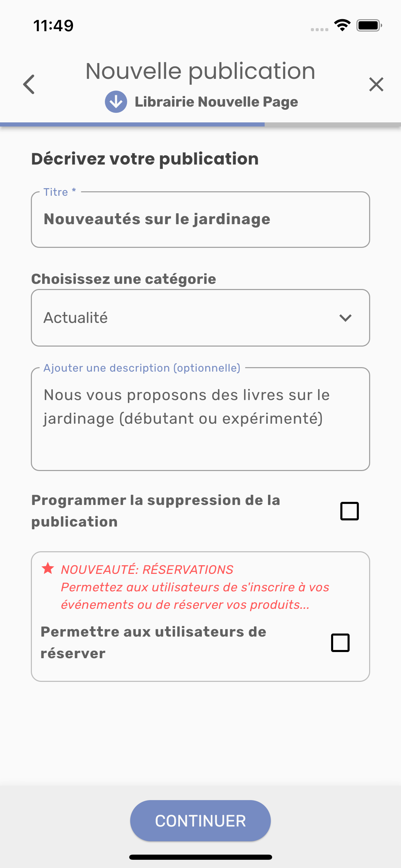Enable Programmer la suppression checkbox
The height and width of the screenshot is (868, 401).
tap(349, 511)
